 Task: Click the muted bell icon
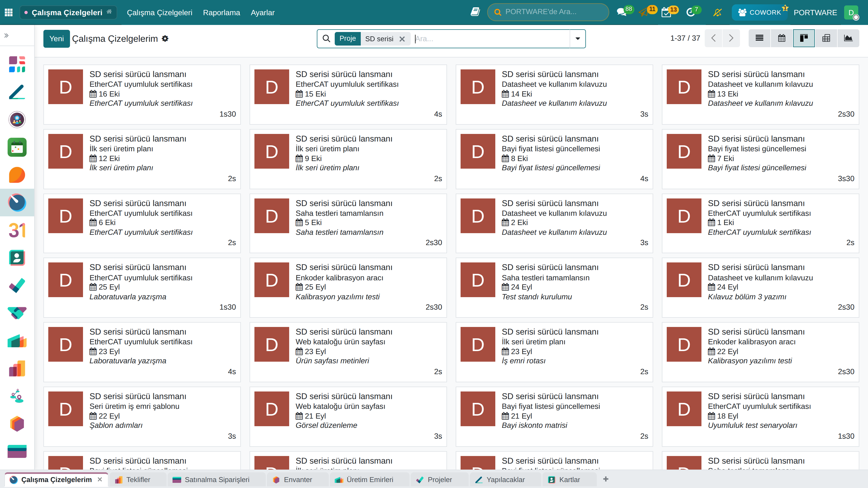click(717, 12)
